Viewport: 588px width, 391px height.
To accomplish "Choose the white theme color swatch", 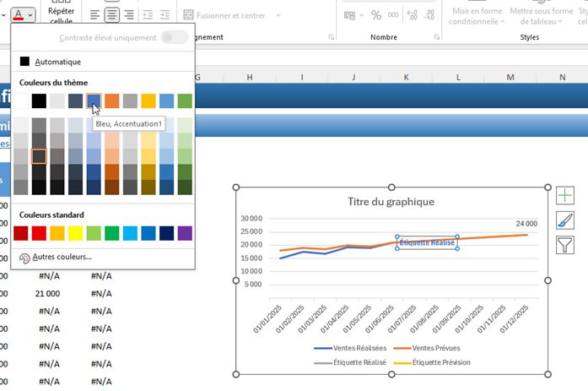I will point(20,101).
